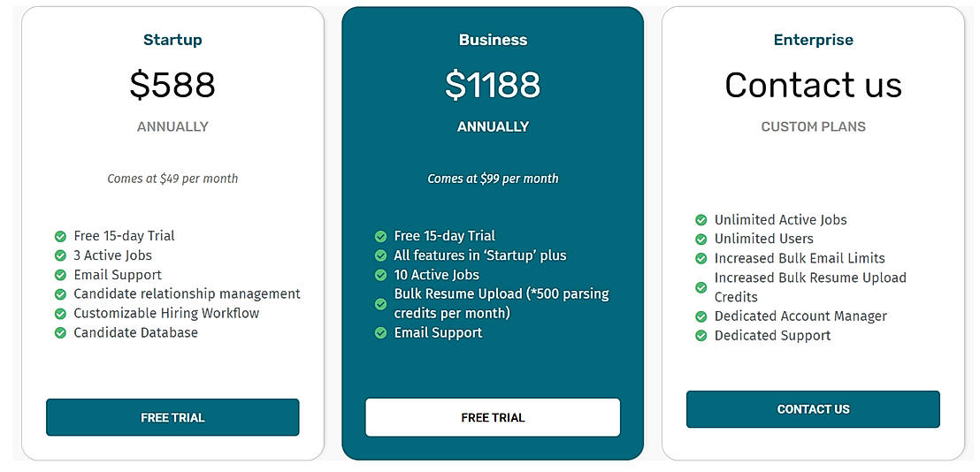
Task: Click checkmark beside 'Customizable Hiring Workflow'
Action: click(60, 314)
